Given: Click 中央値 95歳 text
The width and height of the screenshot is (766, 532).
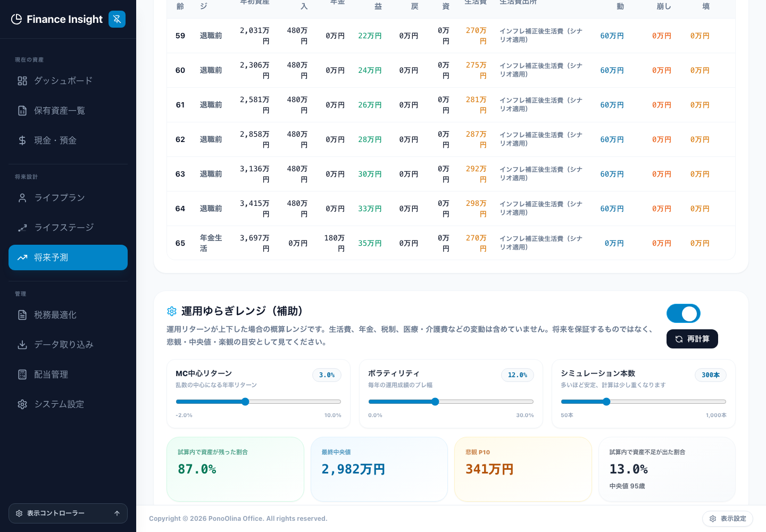Looking at the screenshot, I should click(x=627, y=486).
